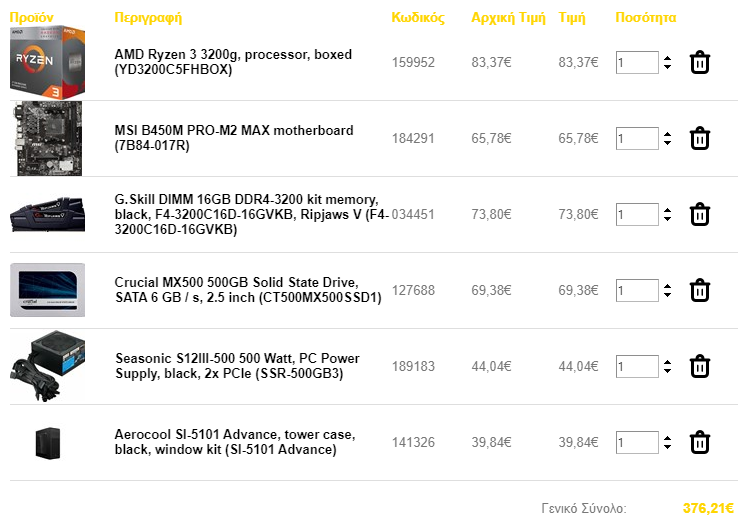Focus quantity field for Aerocool tower case

(x=637, y=442)
